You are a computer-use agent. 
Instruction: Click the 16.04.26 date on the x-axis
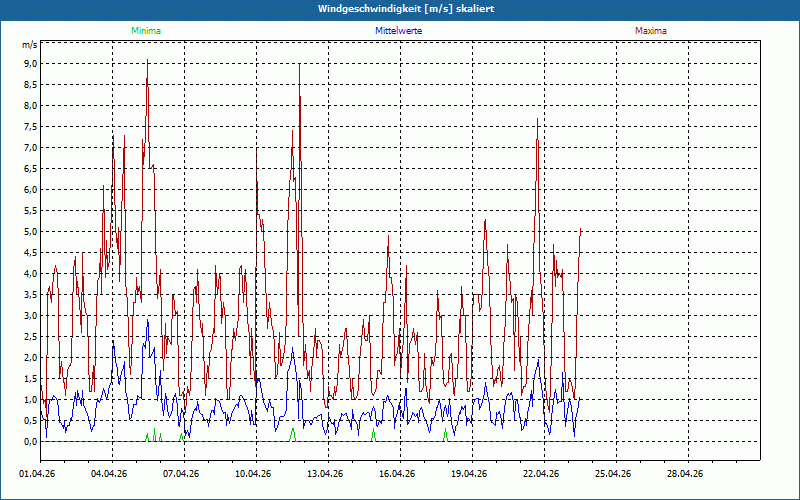(x=399, y=474)
